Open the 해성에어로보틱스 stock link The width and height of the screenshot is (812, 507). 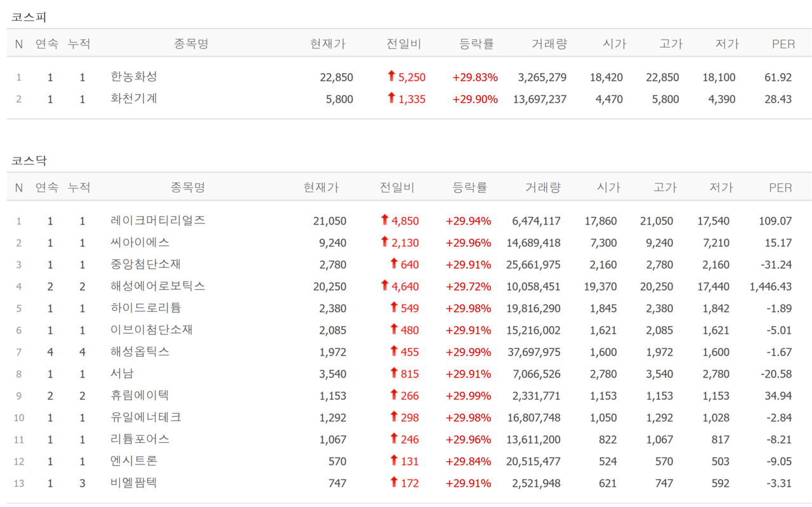click(158, 286)
